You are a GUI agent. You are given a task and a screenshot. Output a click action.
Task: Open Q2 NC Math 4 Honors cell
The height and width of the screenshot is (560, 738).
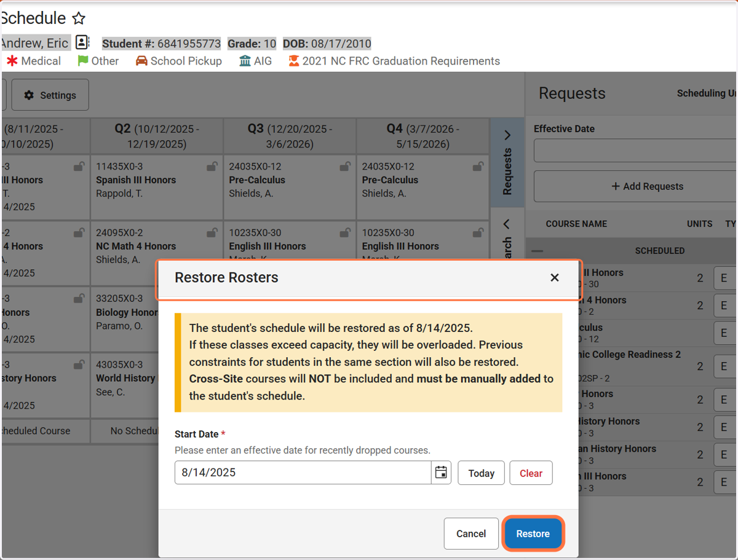(x=157, y=253)
